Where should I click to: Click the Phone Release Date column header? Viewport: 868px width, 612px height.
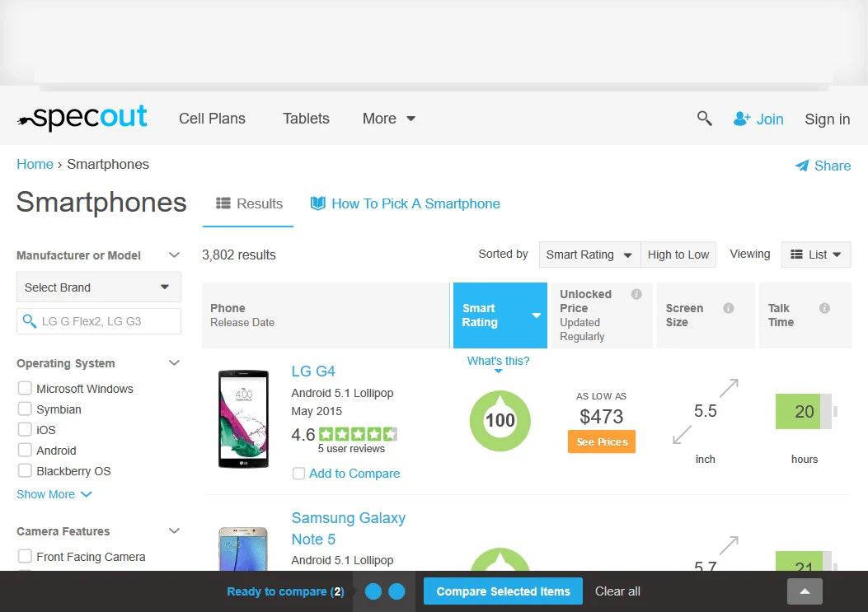pyautogui.click(x=326, y=315)
